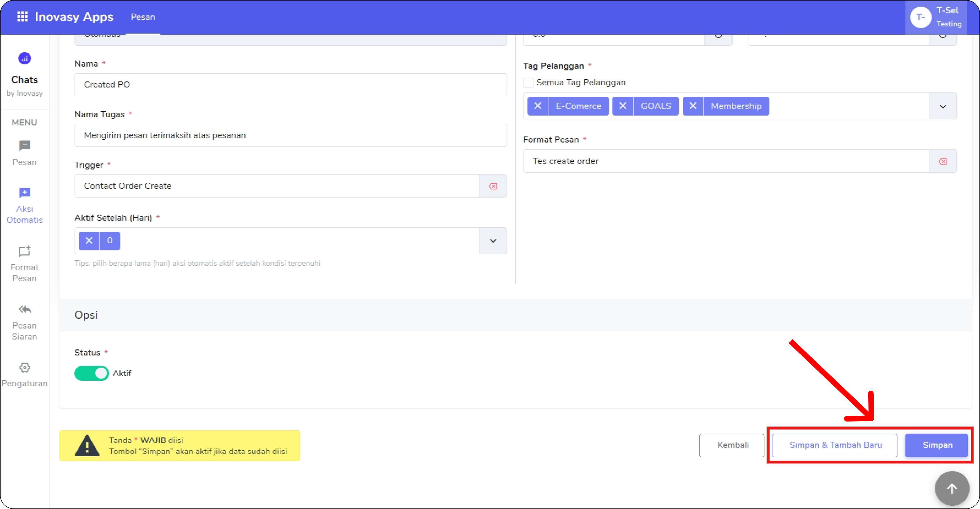Toggle the Aktif status switch
This screenshot has height=509, width=980.
91,373
